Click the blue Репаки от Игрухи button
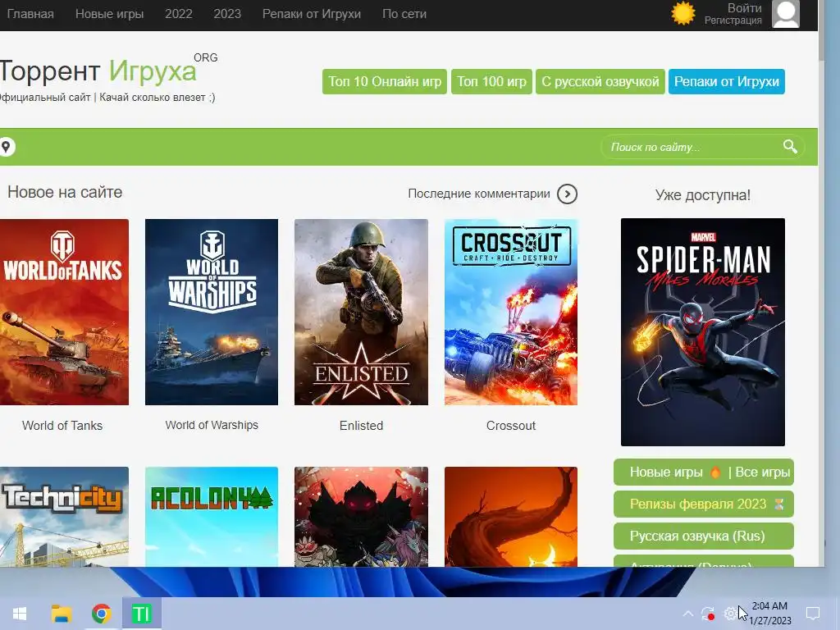Screen dimensions: 840x630 [x=727, y=81]
